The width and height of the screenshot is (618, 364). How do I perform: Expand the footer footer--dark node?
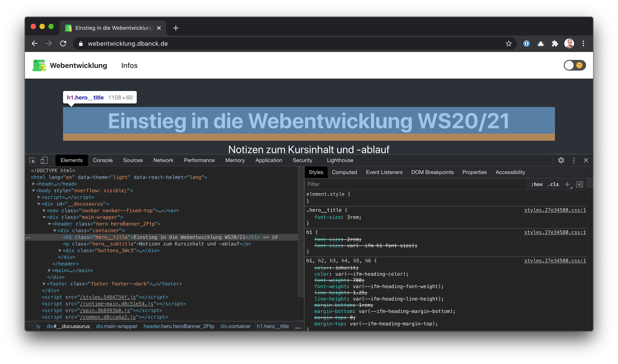(44, 284)
